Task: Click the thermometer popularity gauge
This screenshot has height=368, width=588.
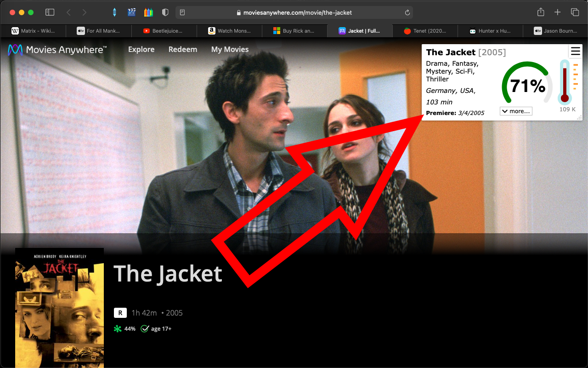Action: [x=564, y=81]
